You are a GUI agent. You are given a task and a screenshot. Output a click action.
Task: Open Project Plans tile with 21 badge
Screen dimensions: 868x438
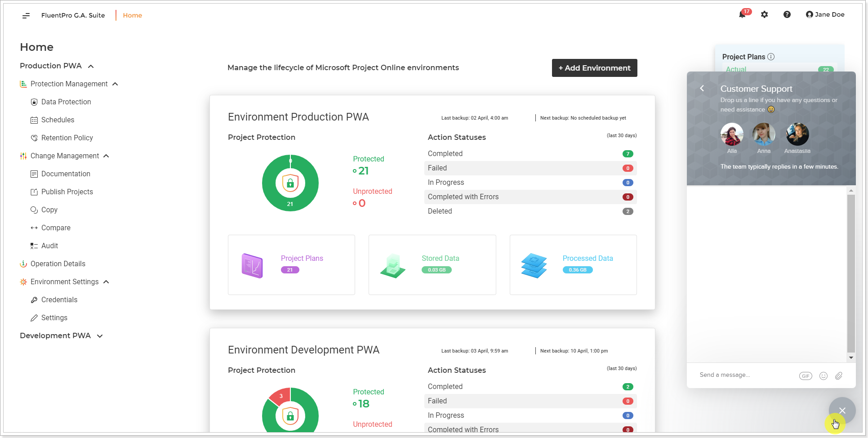[x=291, y=265]
